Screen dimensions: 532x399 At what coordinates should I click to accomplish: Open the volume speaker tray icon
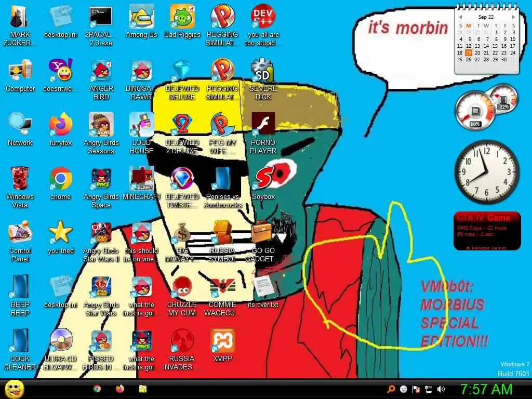(x=441, y=389)
